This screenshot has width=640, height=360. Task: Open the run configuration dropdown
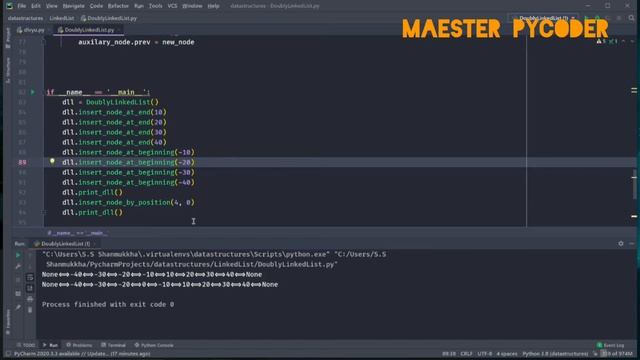point(544,18)
